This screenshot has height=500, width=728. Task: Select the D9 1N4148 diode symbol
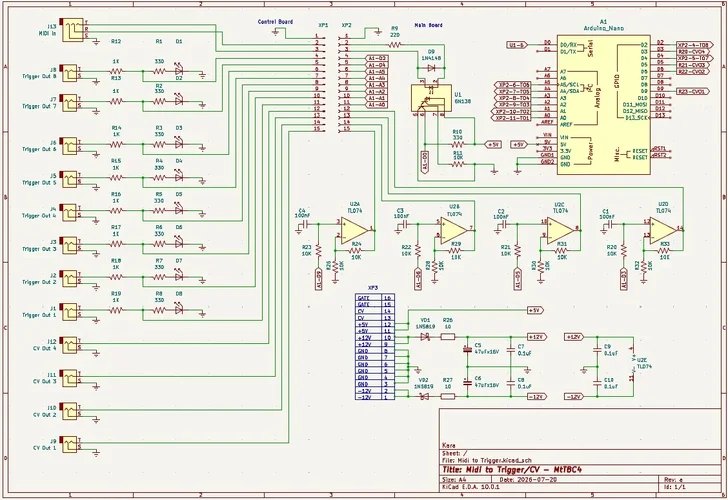[x=431, y=68]
